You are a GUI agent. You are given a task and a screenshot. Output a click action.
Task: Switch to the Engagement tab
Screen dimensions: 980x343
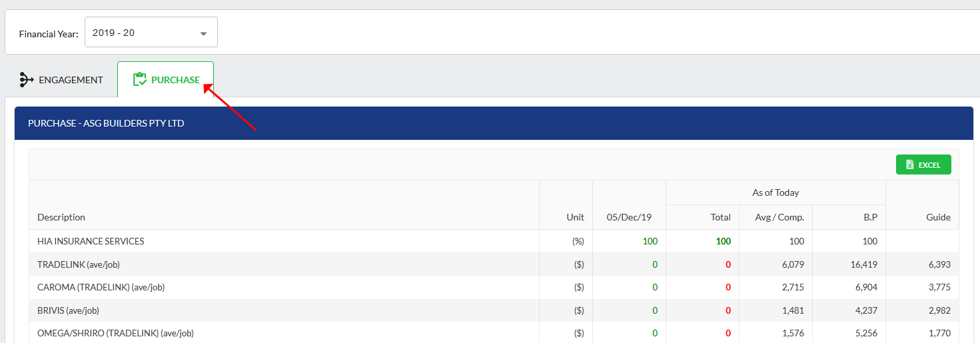point(71,80)
